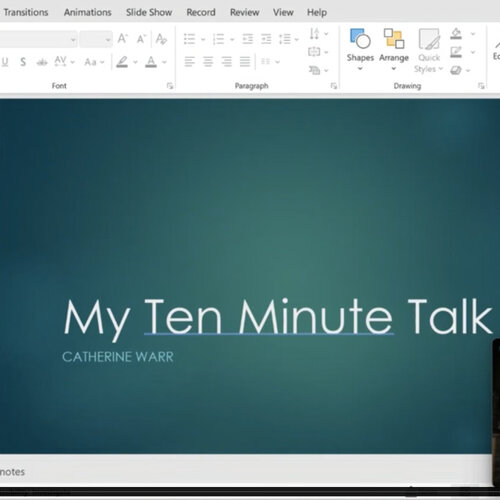
Task: Open numbering style dropdown arrow
Action: (232, 40)
